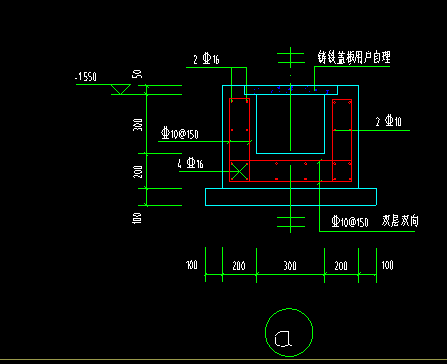Click the 4Φ16 rebar annotation
This screenshot has width=447, height=364.
[x=190, y=163]
